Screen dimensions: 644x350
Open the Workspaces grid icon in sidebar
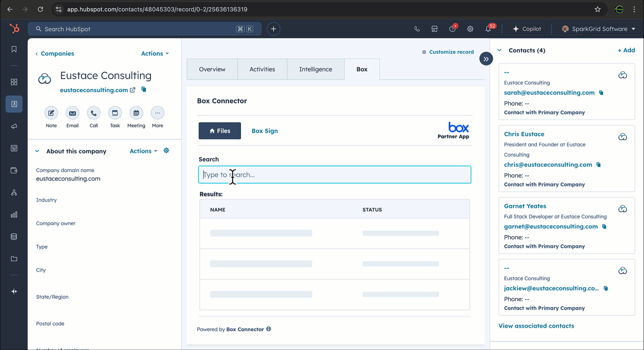tap(14, 82)
